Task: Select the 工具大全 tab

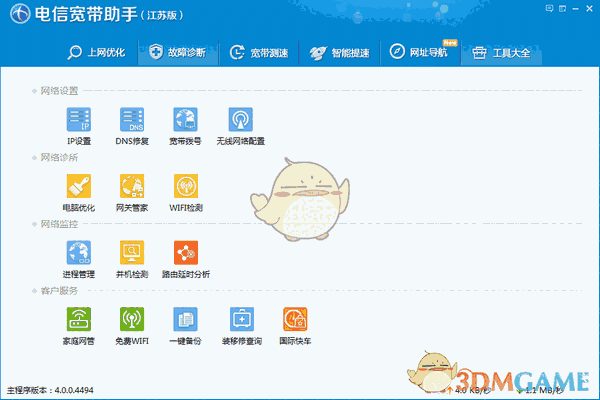Action: pos(501,52)
